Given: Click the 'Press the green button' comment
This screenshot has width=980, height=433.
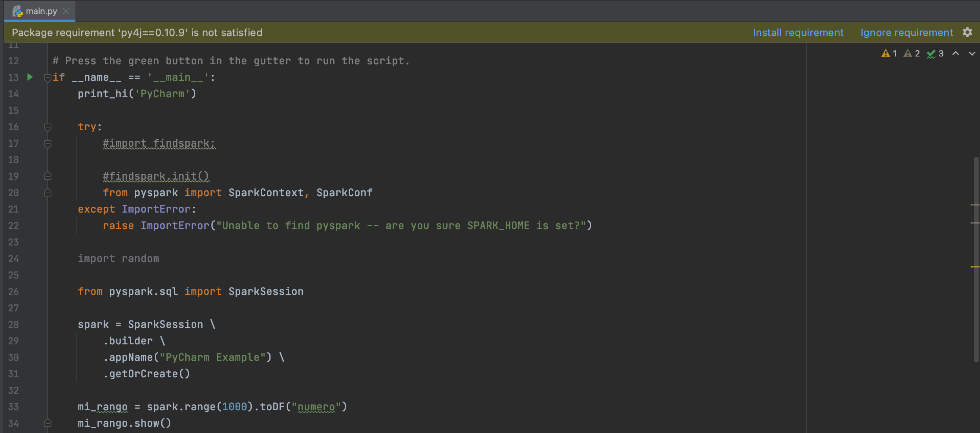Looking at the screenshot, I should click(x=231, y=61).
